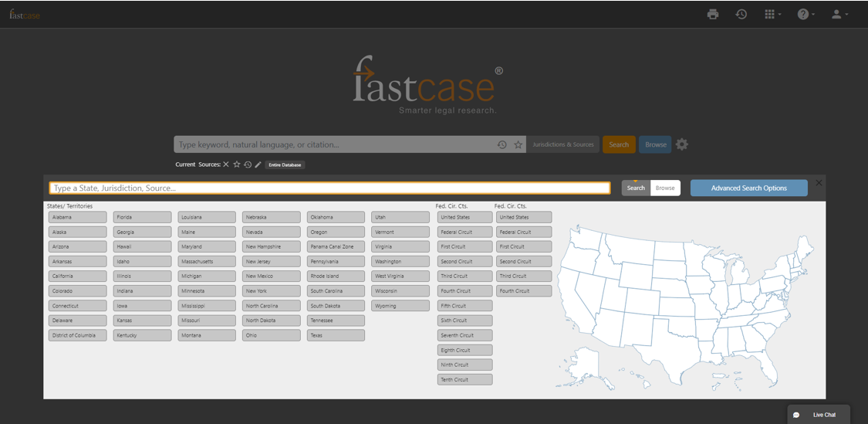Click the print icon in the top bar
The image size is (868, 424).
click(712, 14)
